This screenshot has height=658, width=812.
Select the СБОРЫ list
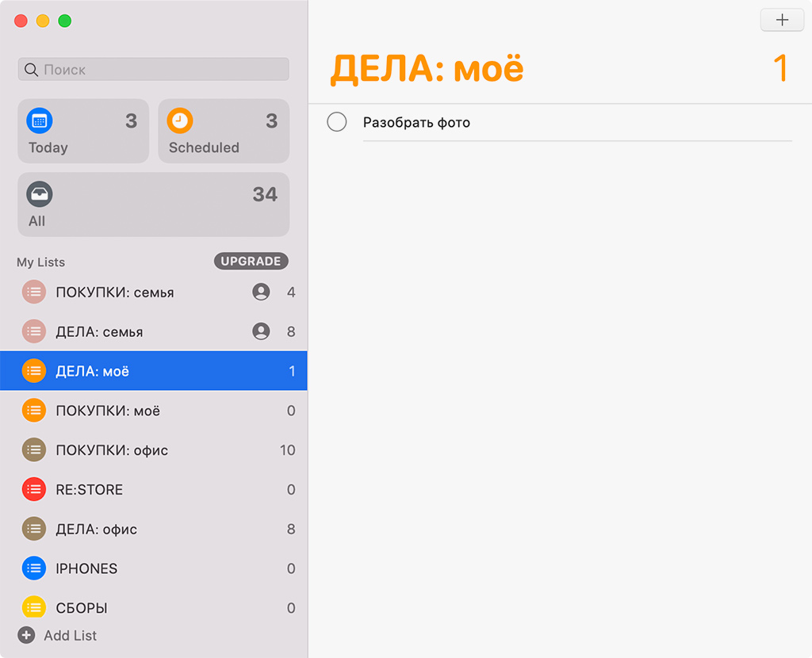154,604
